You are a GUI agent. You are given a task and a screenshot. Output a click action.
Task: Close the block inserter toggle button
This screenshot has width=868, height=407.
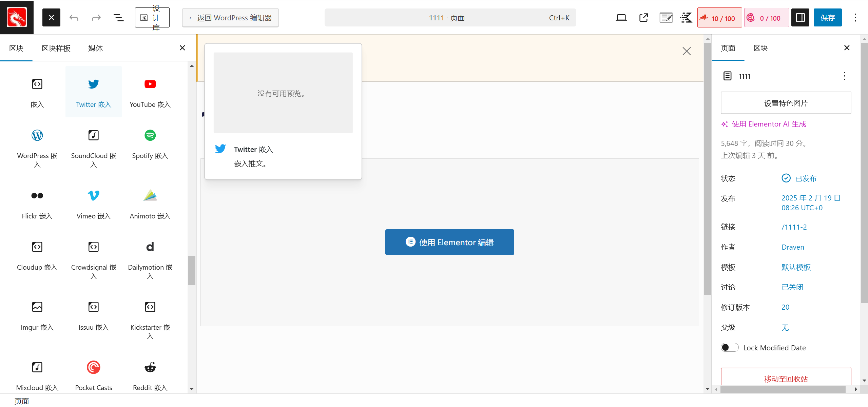pos(51,18)
